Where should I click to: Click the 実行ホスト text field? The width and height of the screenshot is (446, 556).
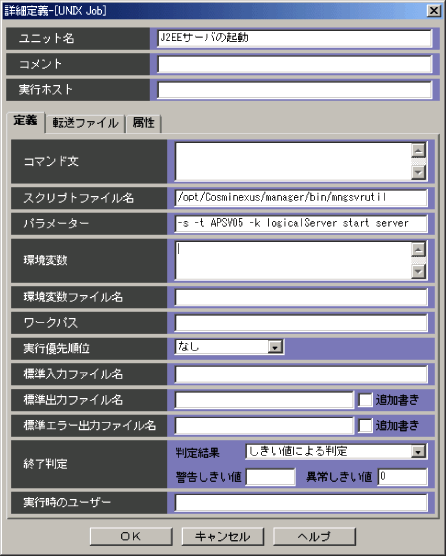[x=295, y=90]
